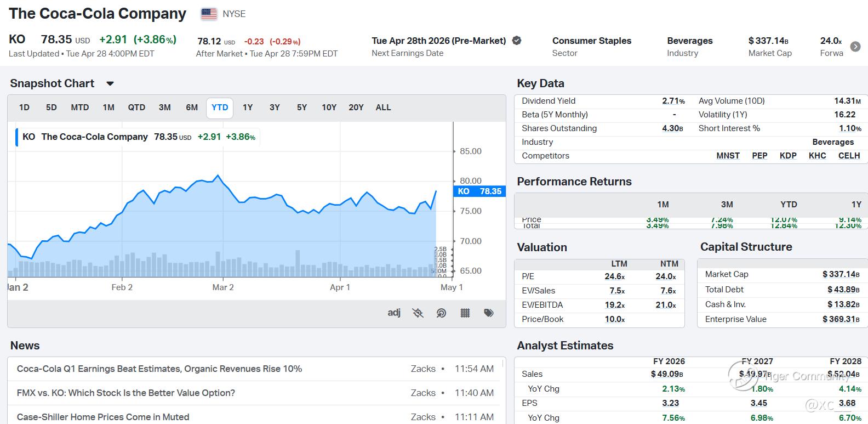Switch chart range to 6M
The height and width of the screenshot is (424, 868).
tap(192, 108)
